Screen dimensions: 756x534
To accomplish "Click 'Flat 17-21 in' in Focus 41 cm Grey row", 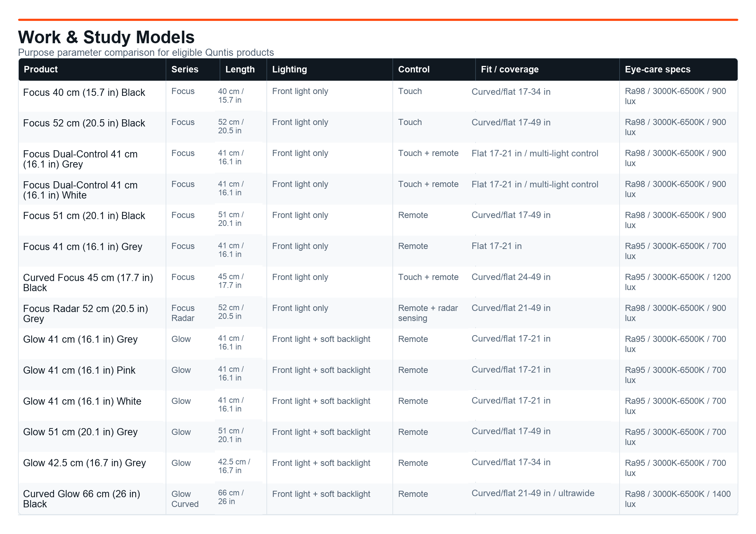I will pyautogui.click(x=497, y=246).
